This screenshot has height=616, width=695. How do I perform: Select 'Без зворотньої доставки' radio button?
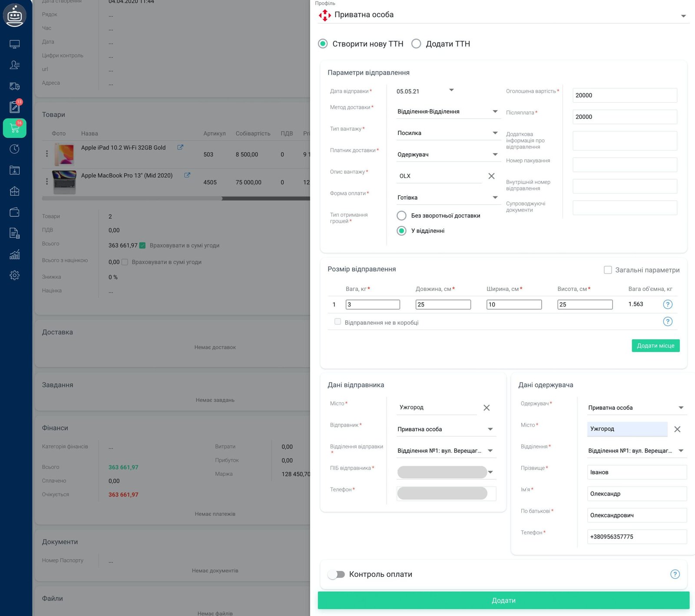click(x=402, y=216)
